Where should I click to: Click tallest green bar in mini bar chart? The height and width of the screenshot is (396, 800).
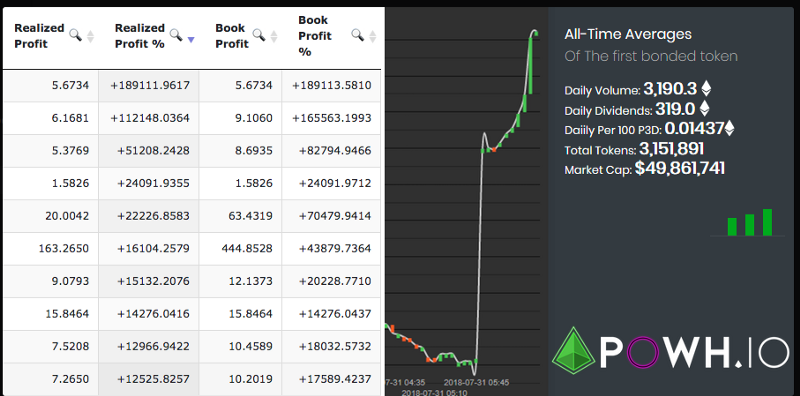tap(767, 222)
